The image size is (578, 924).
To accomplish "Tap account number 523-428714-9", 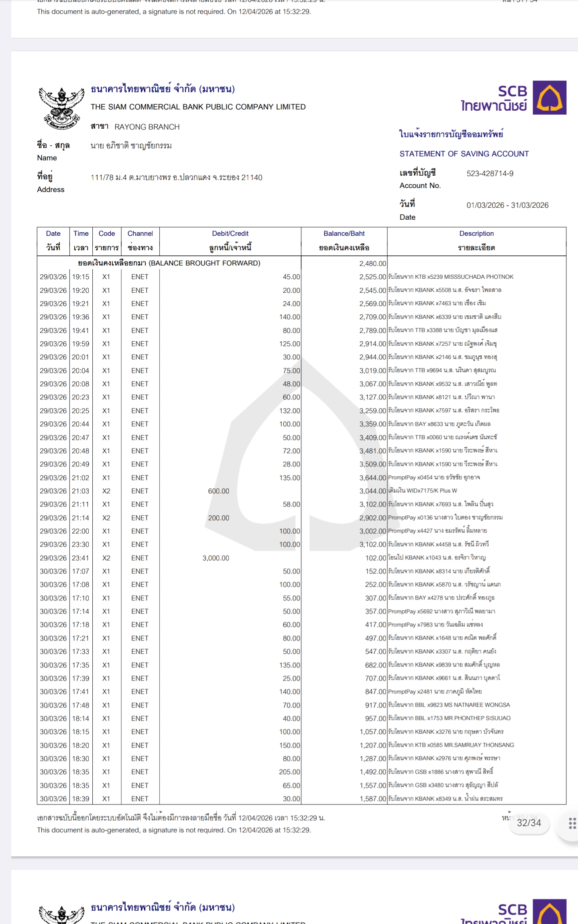I will click(490, 174).
